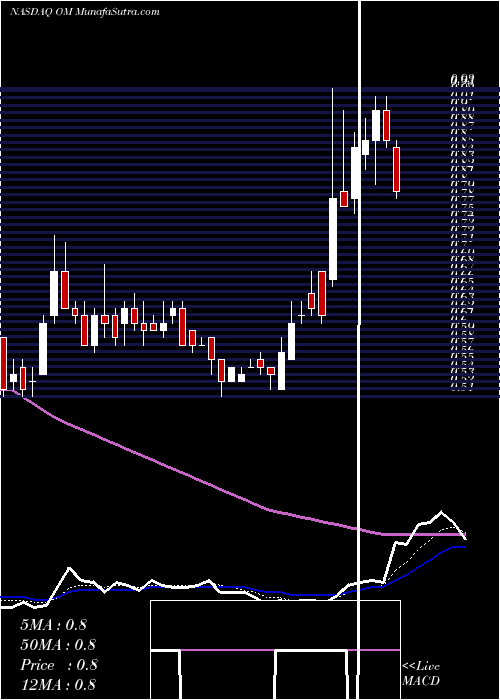Click the <<Live MACD label

[421, 673]
